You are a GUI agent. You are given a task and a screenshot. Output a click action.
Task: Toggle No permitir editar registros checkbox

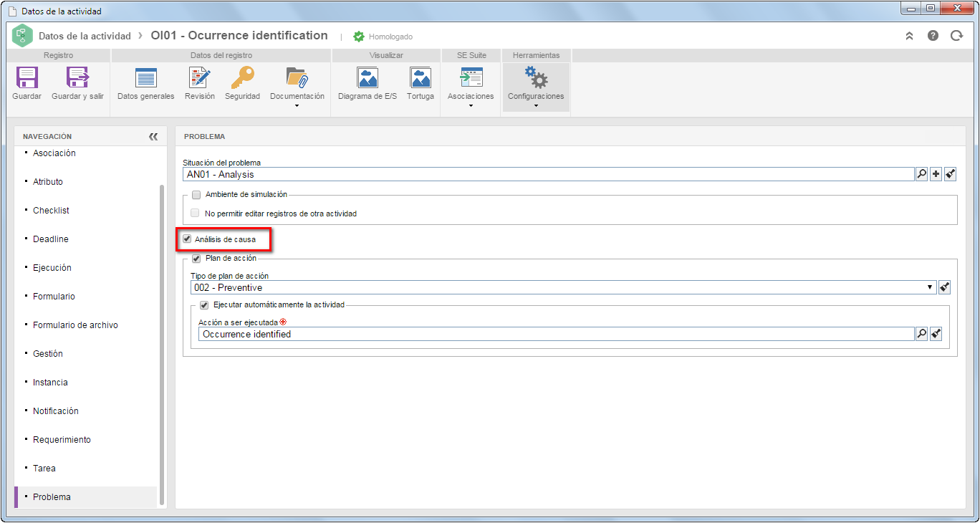196,213
